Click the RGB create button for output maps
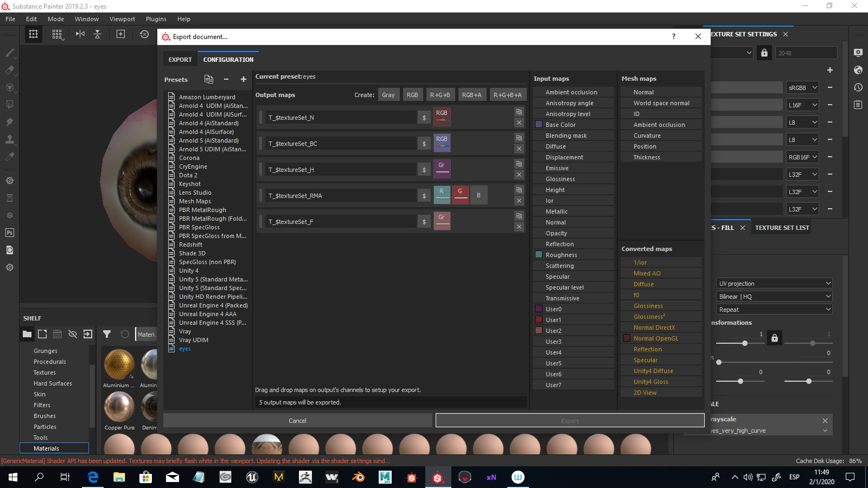Screen dimensions: 868x488 tap(412, 94)
